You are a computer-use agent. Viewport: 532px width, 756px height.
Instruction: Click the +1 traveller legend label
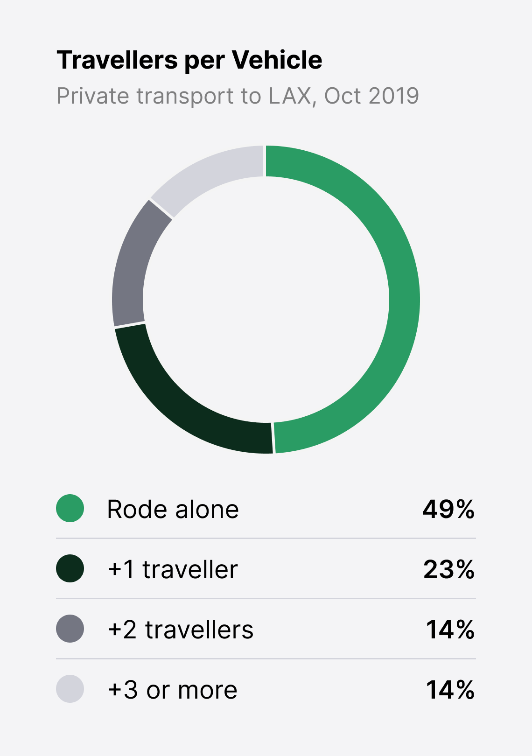(173, 569)
